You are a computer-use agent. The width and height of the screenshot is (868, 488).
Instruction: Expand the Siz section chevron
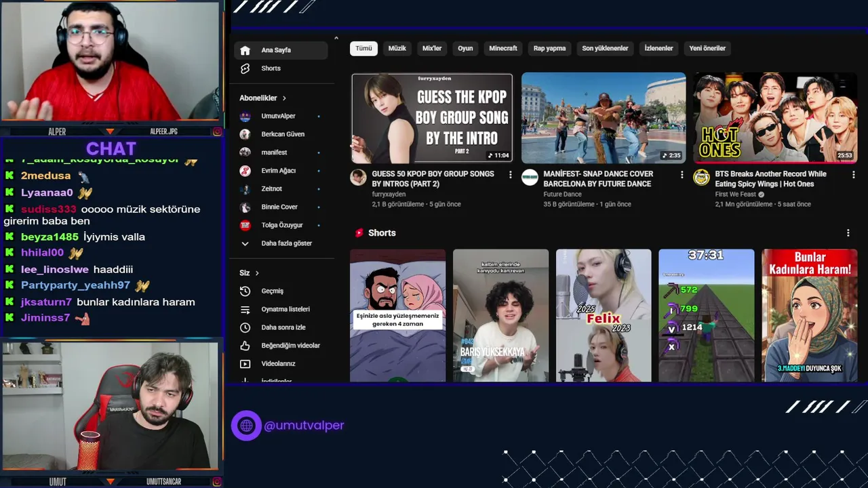pyautogui.click(x=257, y=273)
